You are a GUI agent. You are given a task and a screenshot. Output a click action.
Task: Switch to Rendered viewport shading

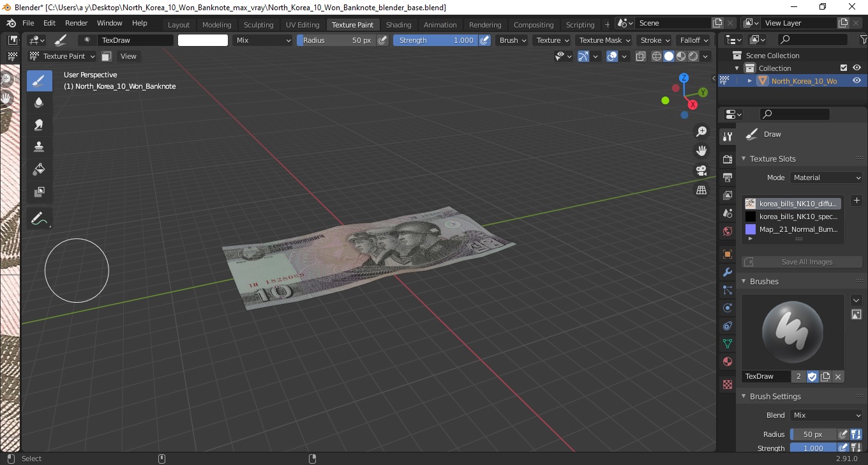pos(693,56)
